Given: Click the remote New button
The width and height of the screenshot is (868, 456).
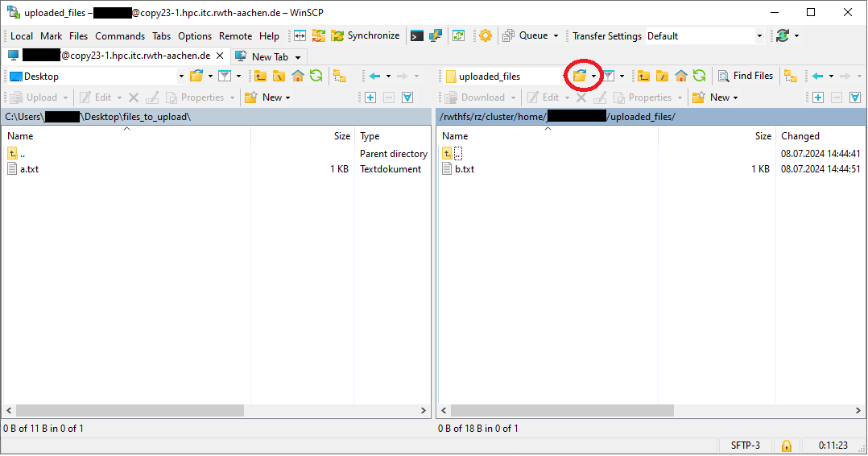Looking at the screenshot, I should [716, 97].
